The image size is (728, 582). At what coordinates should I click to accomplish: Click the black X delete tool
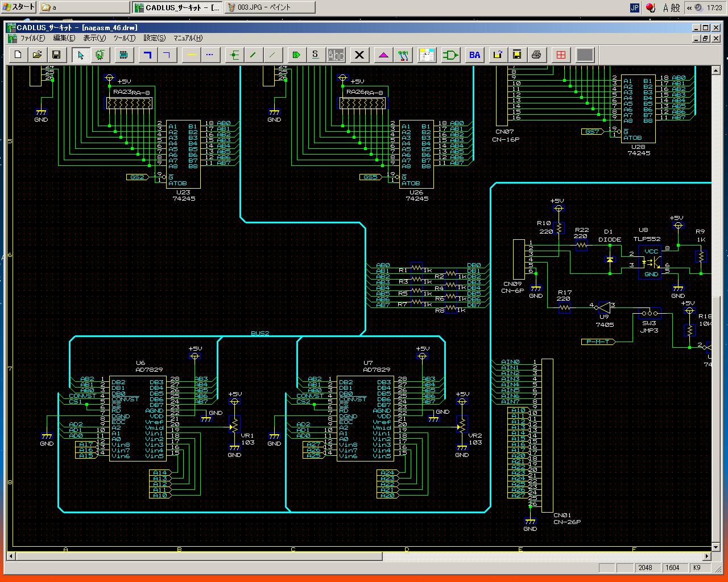359,55
